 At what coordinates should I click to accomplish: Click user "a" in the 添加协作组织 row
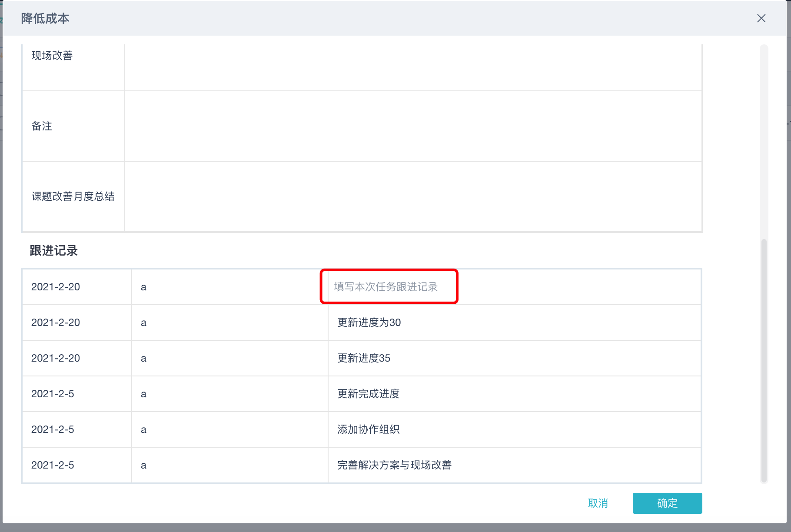[143, 430]
